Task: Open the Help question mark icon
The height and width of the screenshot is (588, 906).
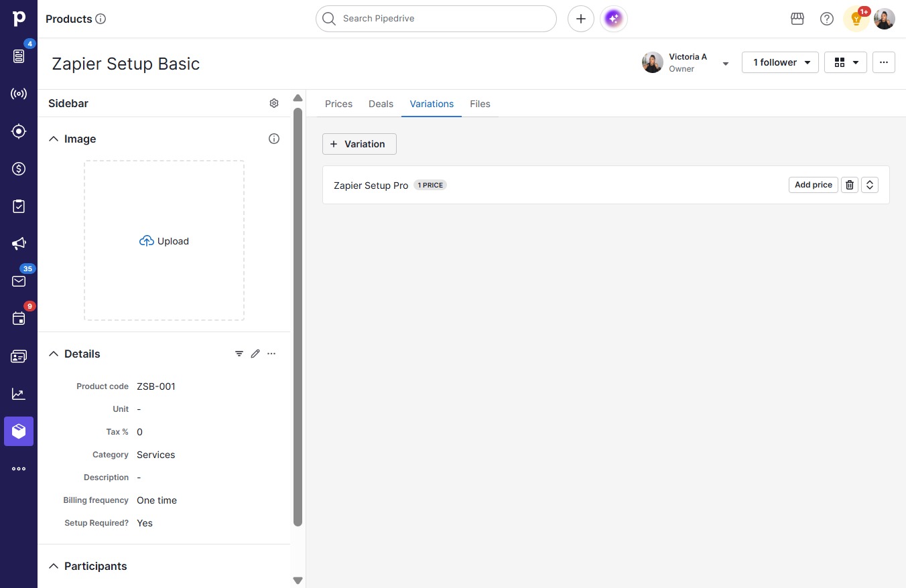Action: (x=827, y=19)
